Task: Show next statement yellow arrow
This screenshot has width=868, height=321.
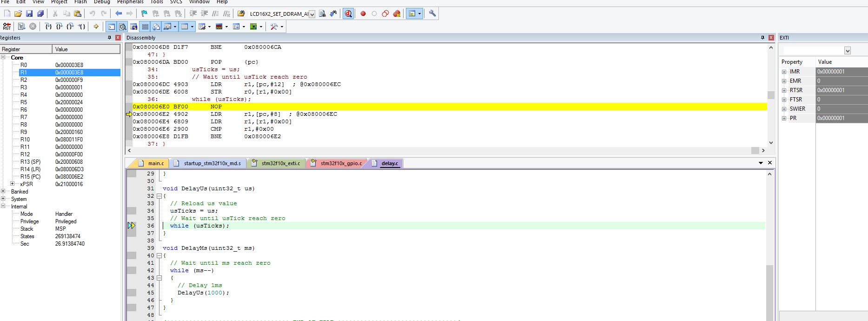Action: (96, 27)
